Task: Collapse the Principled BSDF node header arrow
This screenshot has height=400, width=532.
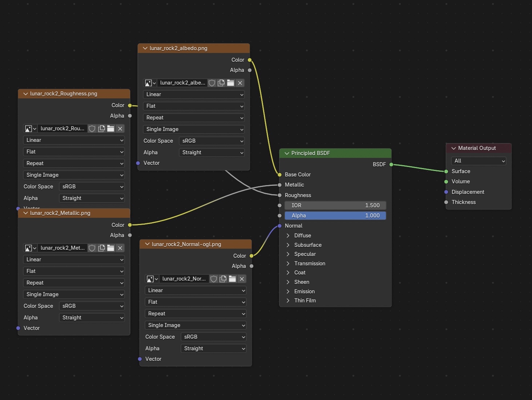Action: tap(287, 153)
